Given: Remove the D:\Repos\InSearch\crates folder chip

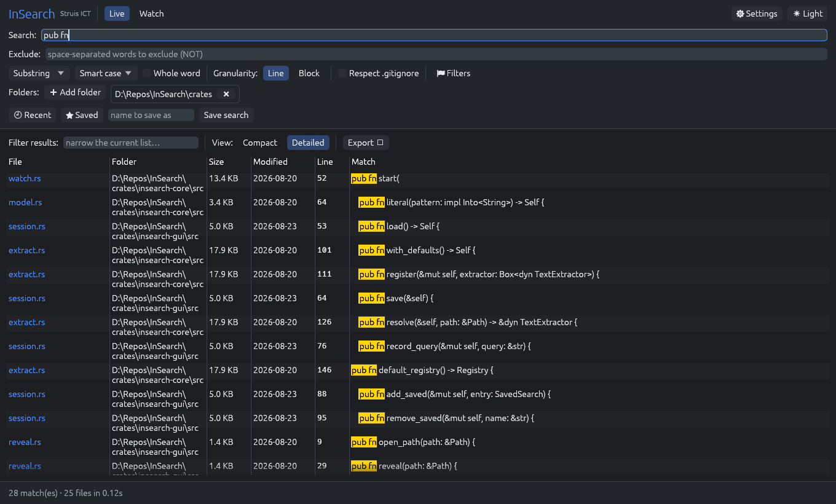Looking at the screenshot, I should point(226,94).
